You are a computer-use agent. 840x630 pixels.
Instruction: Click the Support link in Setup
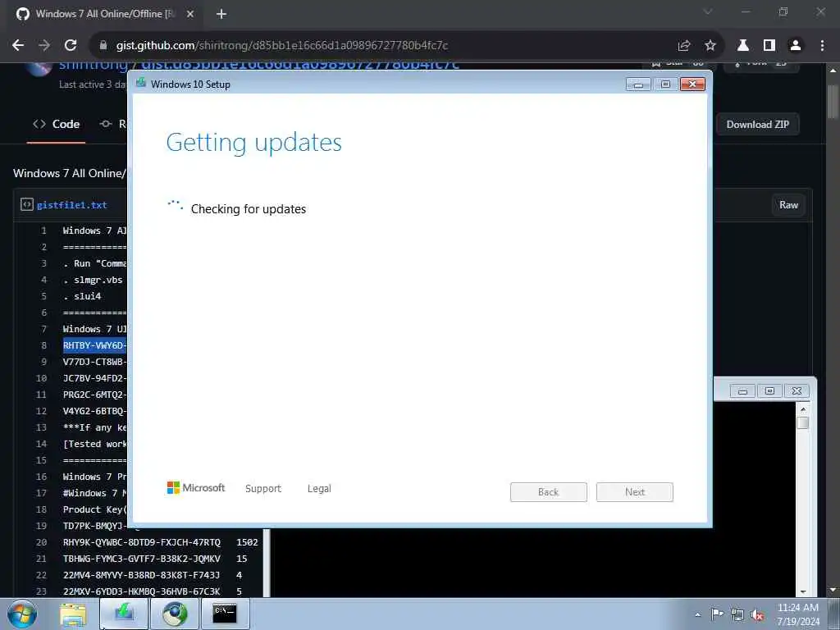(x=263, y=489)
